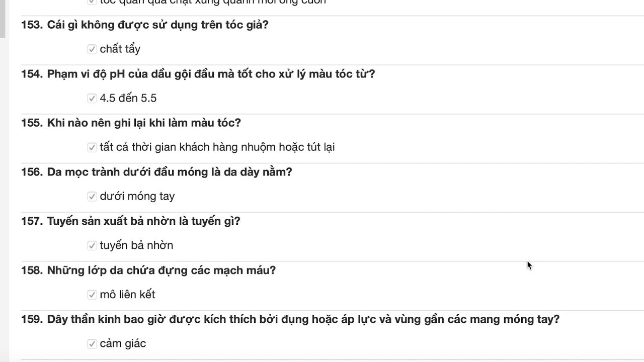Click question 153 about tóc giả
The image size is (644, 362).
click(145, 25)
